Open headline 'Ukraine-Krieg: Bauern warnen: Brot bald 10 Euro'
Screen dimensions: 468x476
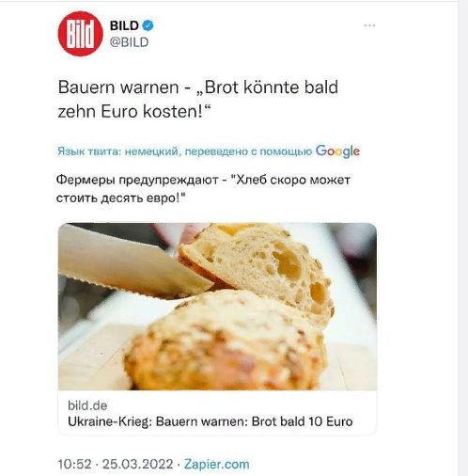pyautogui.click(x=211, y=421)
